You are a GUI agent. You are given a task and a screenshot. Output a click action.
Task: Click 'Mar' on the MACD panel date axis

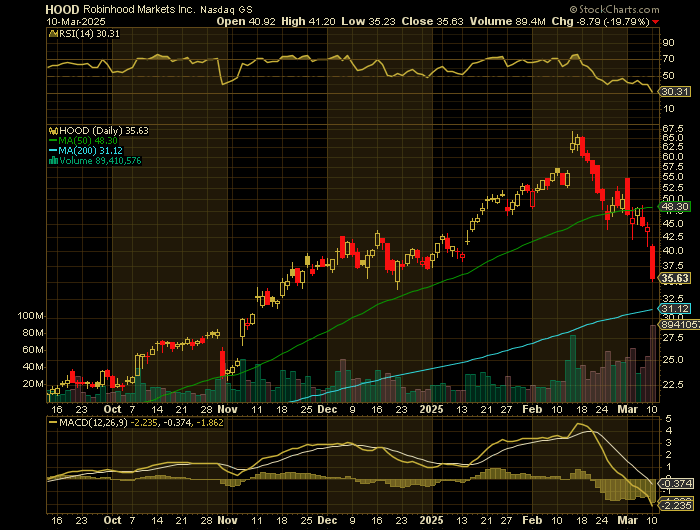coord(627,520)
